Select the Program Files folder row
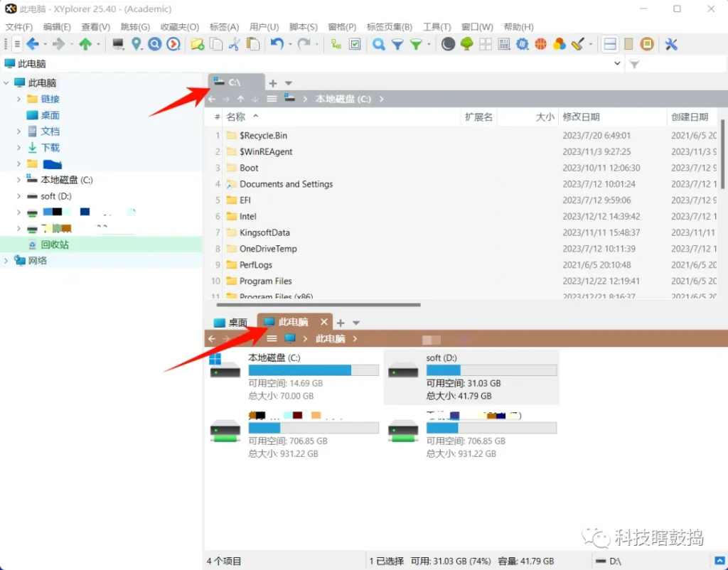The width and height of the screenshot is (728, 570). (x=462, y=281)
